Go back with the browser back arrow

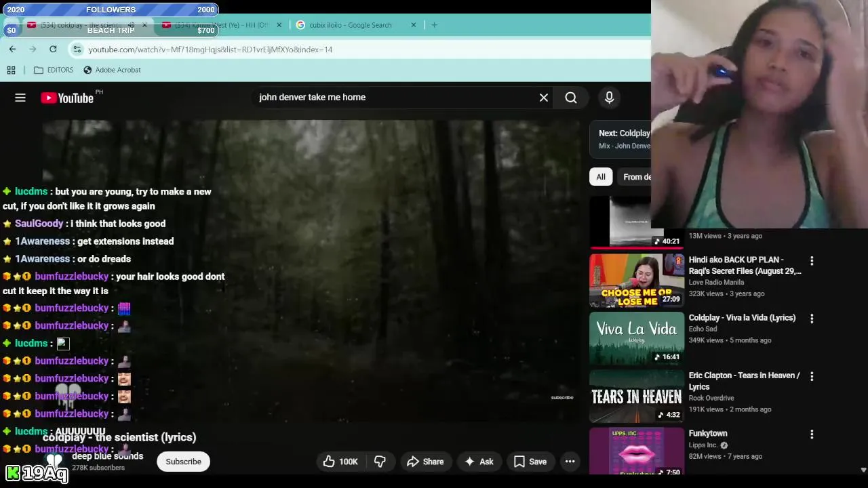tap(12, 49)
